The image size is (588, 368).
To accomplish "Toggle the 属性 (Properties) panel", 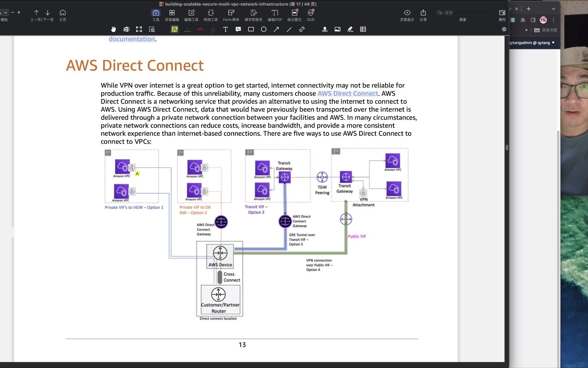I will [502, 15].
